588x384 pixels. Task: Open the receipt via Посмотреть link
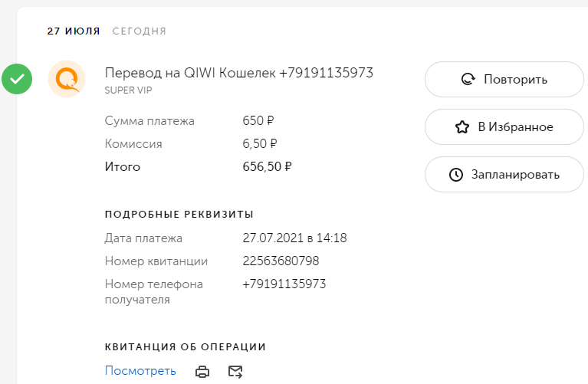tap(140, 371)
